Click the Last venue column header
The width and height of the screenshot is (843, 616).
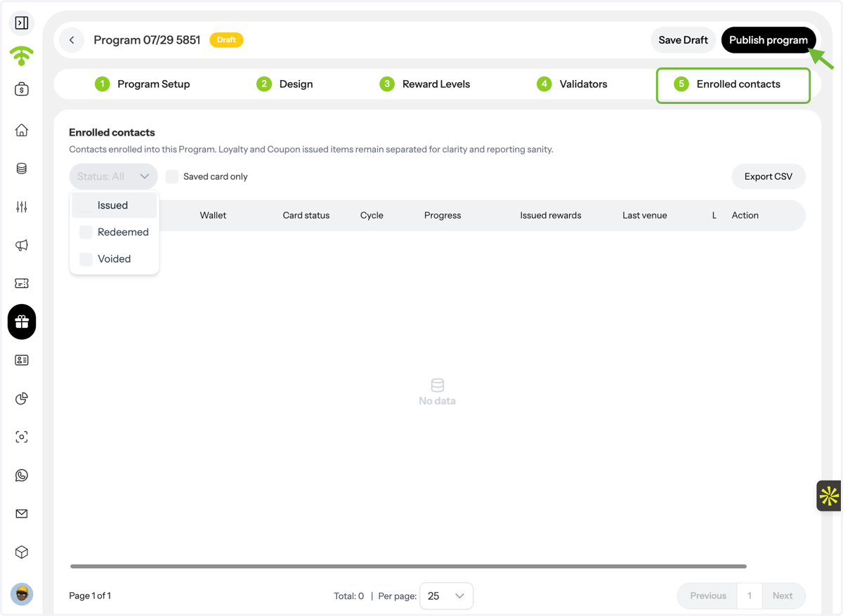coord(645,216)
